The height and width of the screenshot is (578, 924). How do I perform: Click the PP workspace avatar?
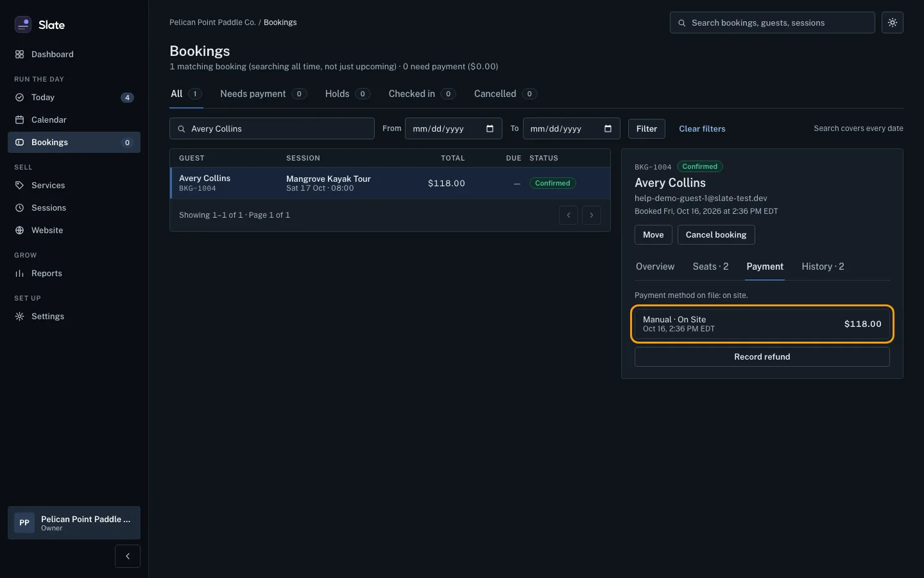(24, 523)
